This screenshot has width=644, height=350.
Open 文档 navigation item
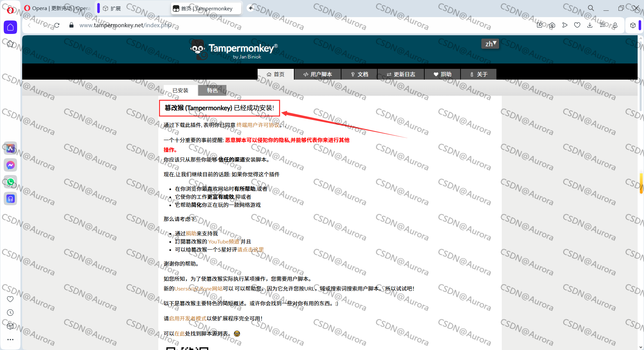point(360,74)
